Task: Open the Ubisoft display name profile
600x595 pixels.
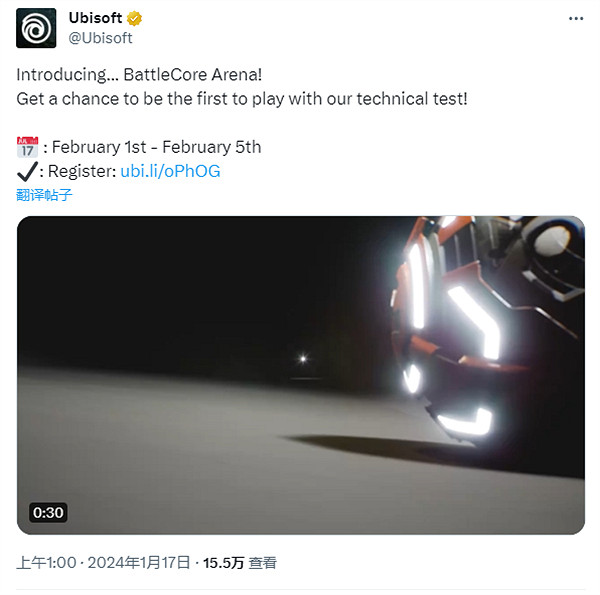Action: click(95, 18)
